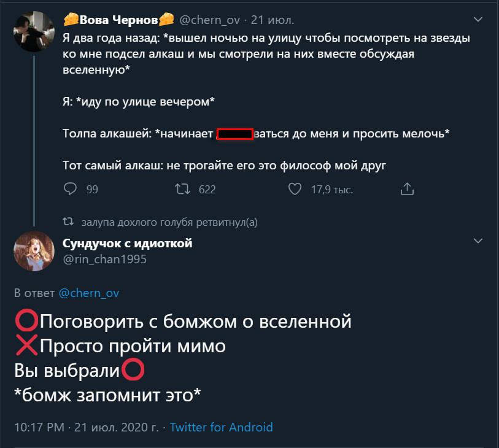
Task: Retweet the tweet with 622 retweets
Action: (182, 190)
